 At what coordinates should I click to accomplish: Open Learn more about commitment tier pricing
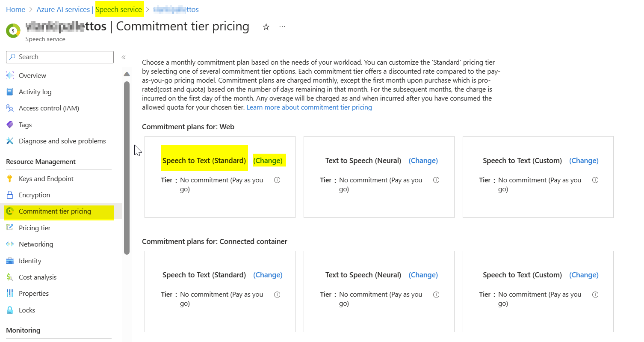point(309,107)
